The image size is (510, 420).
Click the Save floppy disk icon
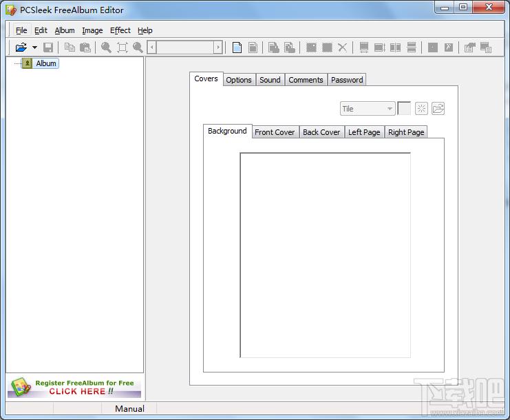(48, 48)
